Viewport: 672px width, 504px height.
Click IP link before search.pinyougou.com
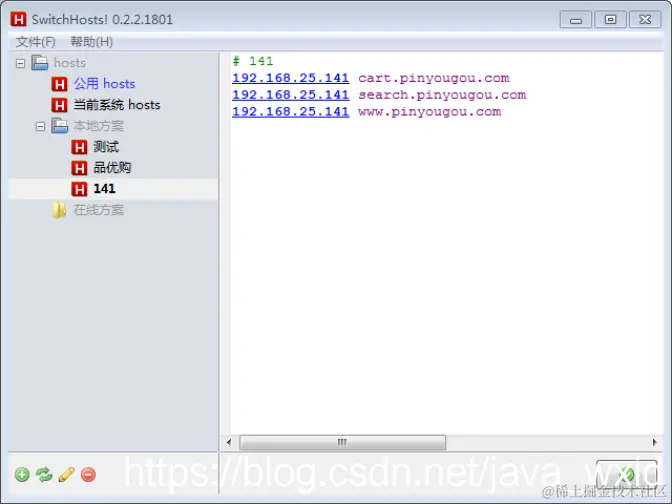click(x=291, y=95)
